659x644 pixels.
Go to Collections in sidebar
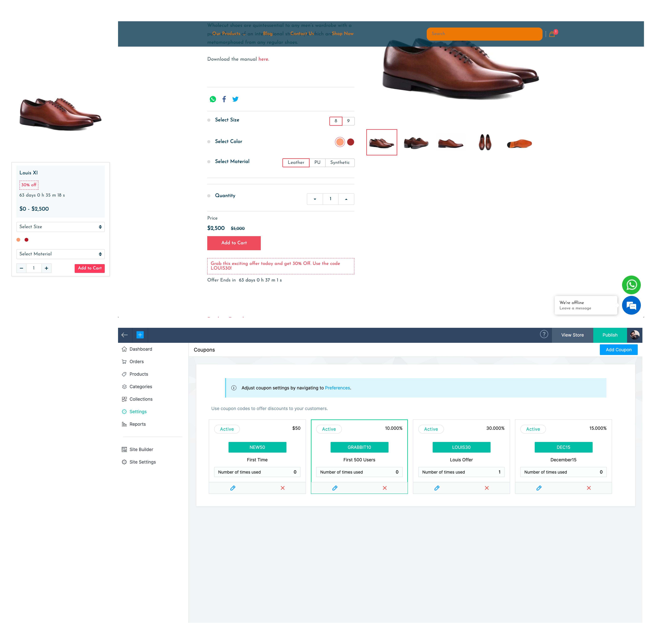click(x=141, y=399)
